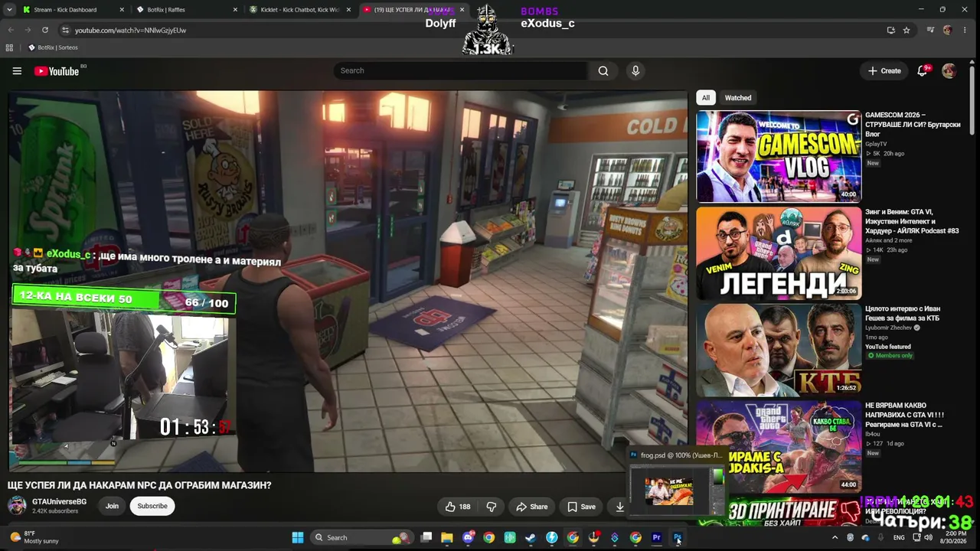This screenshot has width=980, height=551.
Task: Install or cast icon in address bar
Action: (890, 30)
